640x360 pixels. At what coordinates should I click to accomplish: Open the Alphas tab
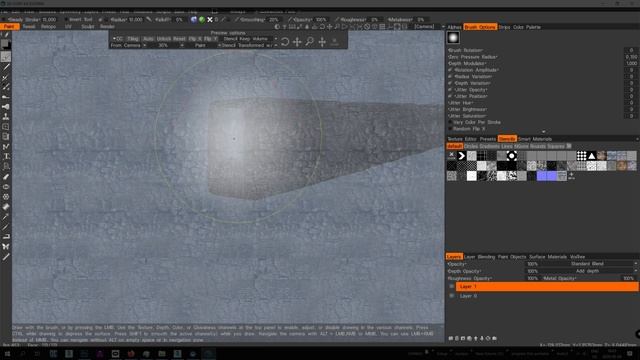[x=454, y=27]
